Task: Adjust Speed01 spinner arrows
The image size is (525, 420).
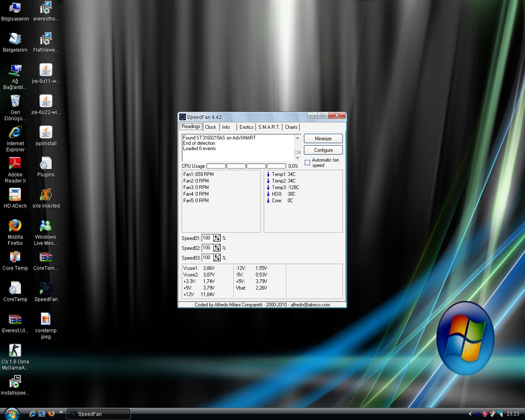Action: click(x=217, y=238)
